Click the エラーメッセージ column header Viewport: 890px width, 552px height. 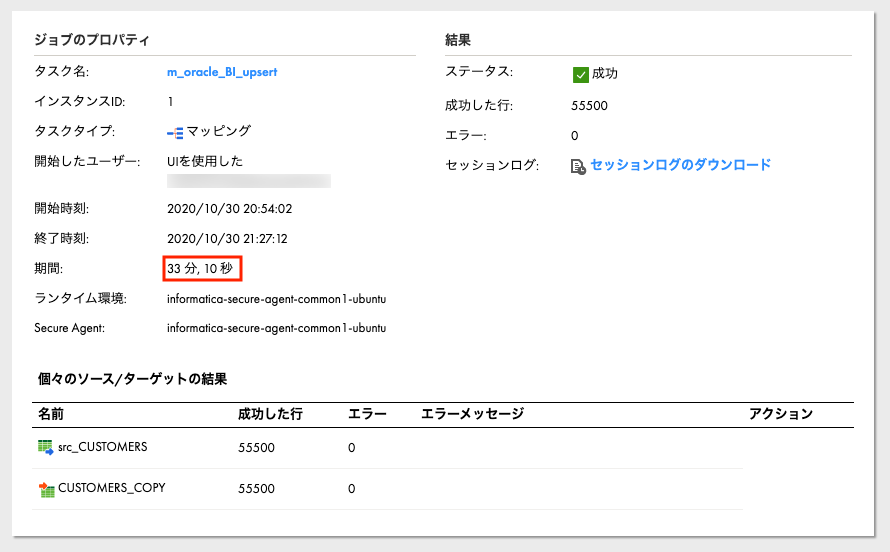coord(472,414)
